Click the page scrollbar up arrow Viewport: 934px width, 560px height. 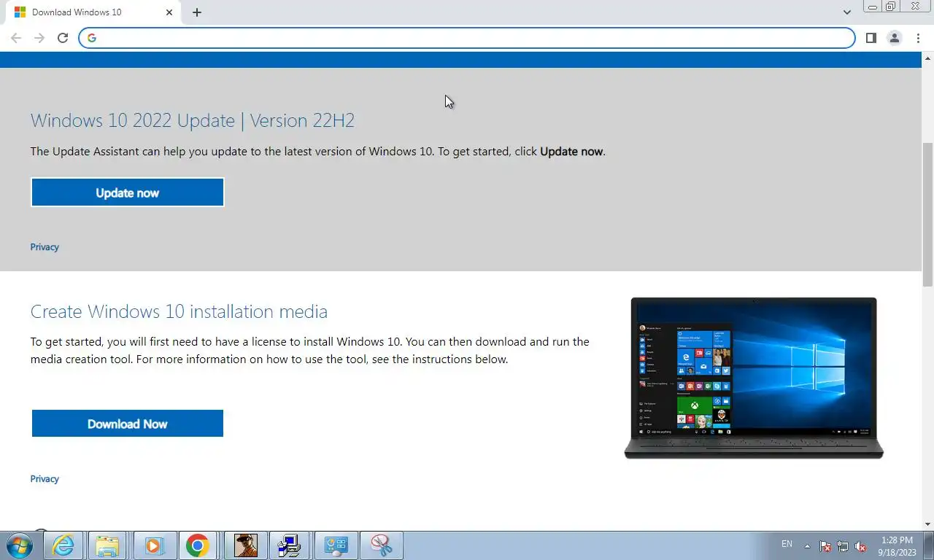click(928, 58)
